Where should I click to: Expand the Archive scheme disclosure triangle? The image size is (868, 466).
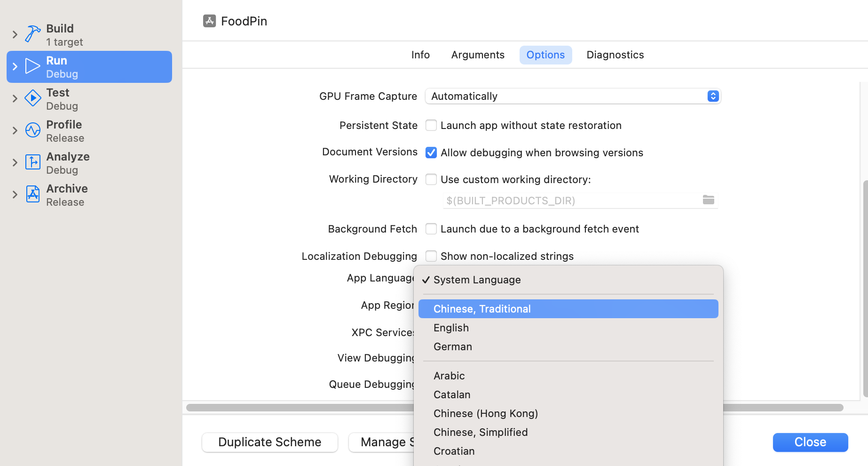pos(15,194)
